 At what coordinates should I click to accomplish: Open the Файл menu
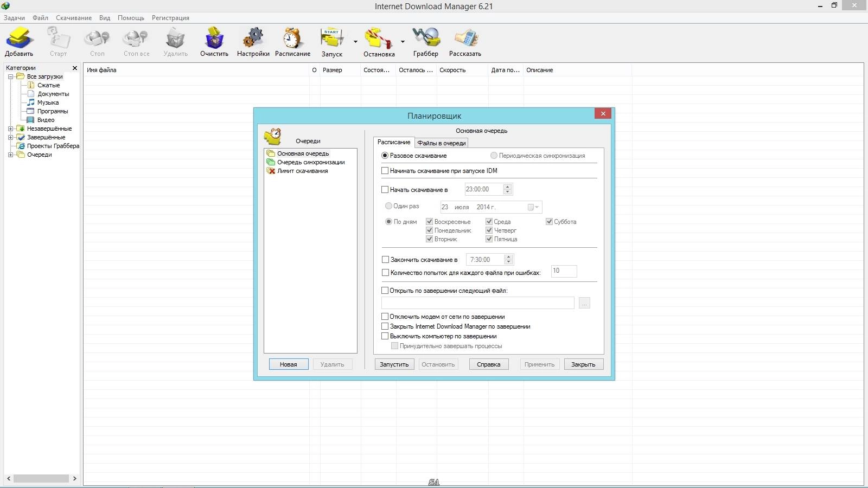40,18
